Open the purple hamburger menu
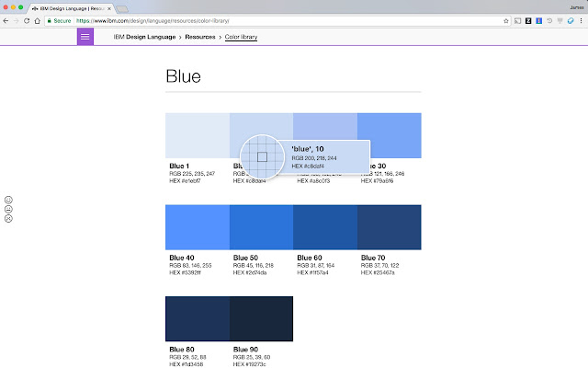Screen dimensions: 588x368 [x=85, y=37]
